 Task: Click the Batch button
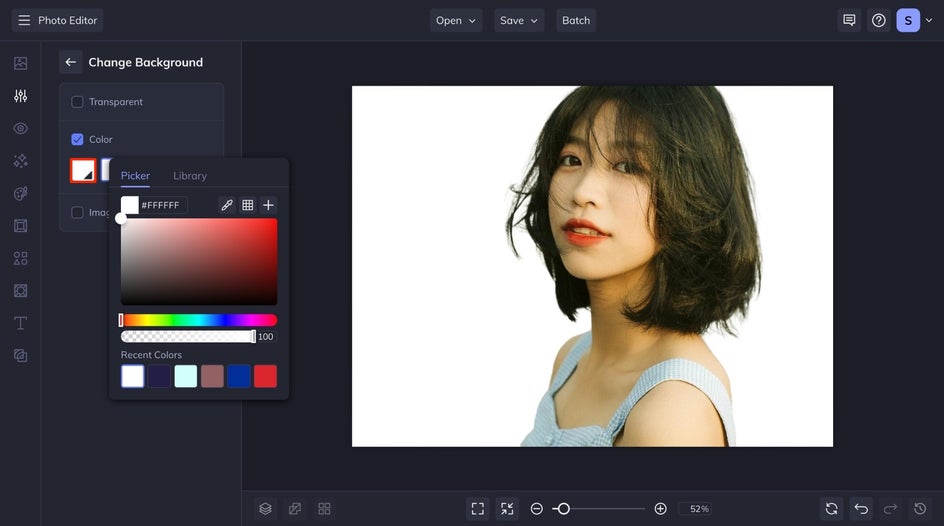coord(576,20)
